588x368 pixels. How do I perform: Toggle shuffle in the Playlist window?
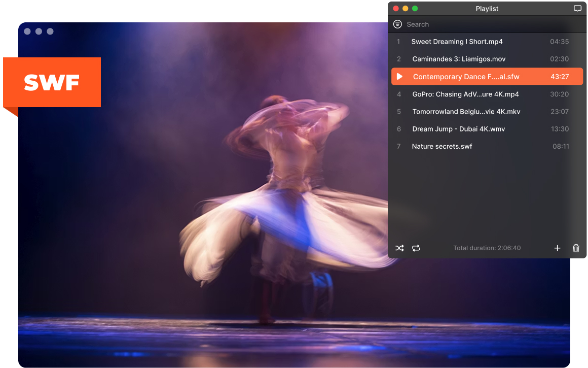coord(399,248)
